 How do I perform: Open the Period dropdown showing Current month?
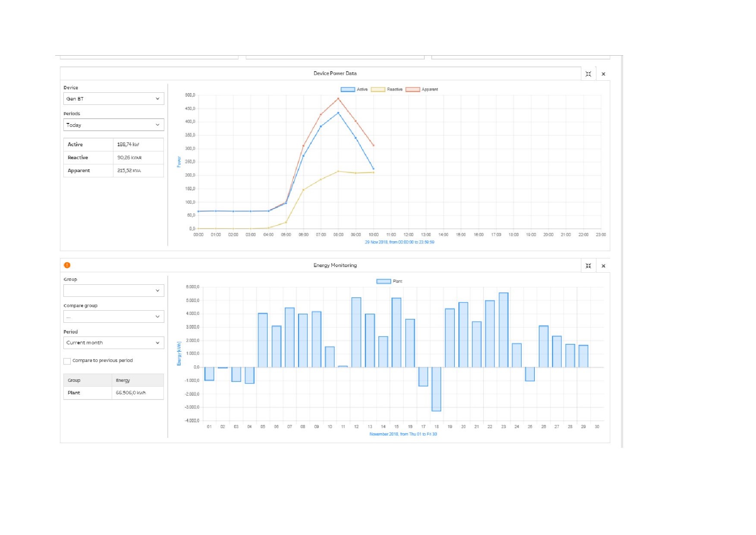click(x=114, y=343)
